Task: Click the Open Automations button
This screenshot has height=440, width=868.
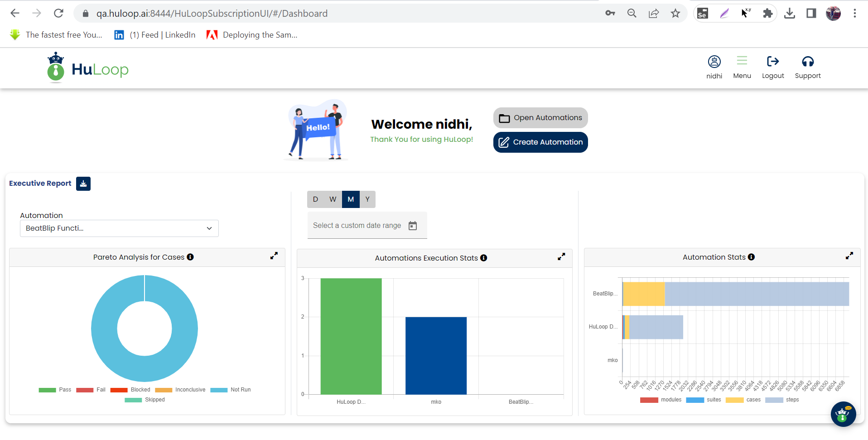Action: pyautogui.click(x=540, y=118)
